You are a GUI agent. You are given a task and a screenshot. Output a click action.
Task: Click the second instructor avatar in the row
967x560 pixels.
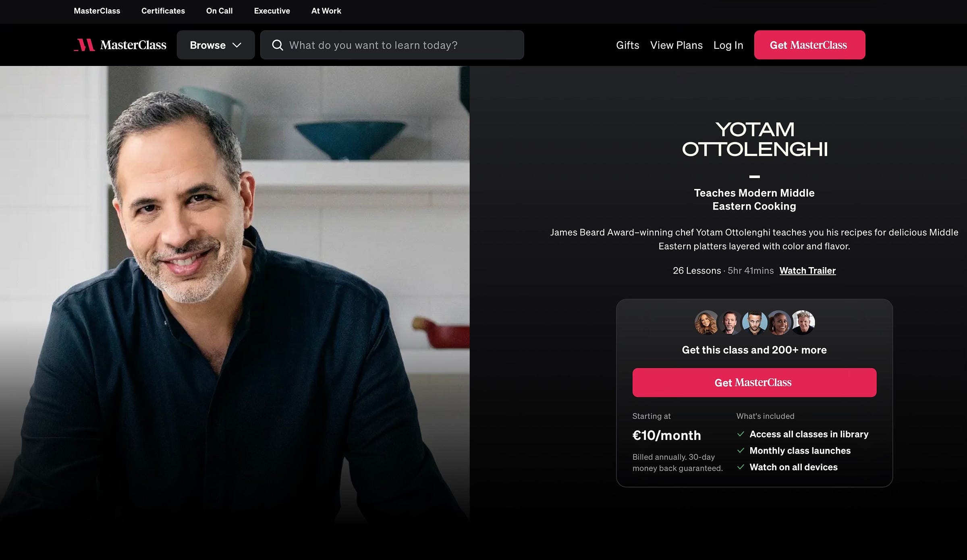(x=730, y=322)
